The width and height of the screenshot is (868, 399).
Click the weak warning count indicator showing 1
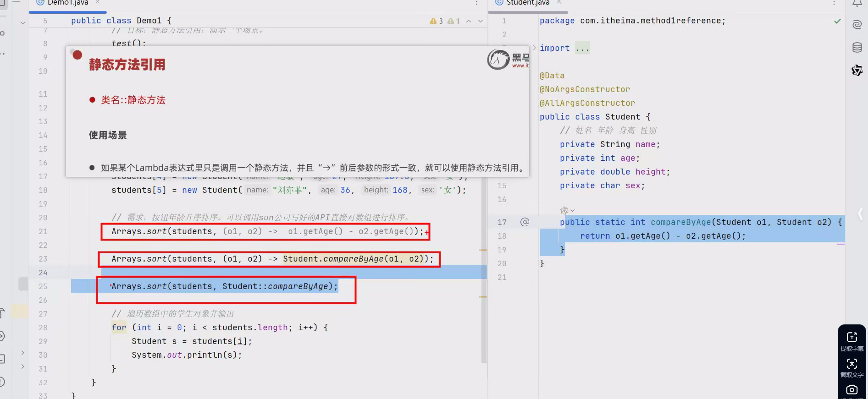[453, 21]
